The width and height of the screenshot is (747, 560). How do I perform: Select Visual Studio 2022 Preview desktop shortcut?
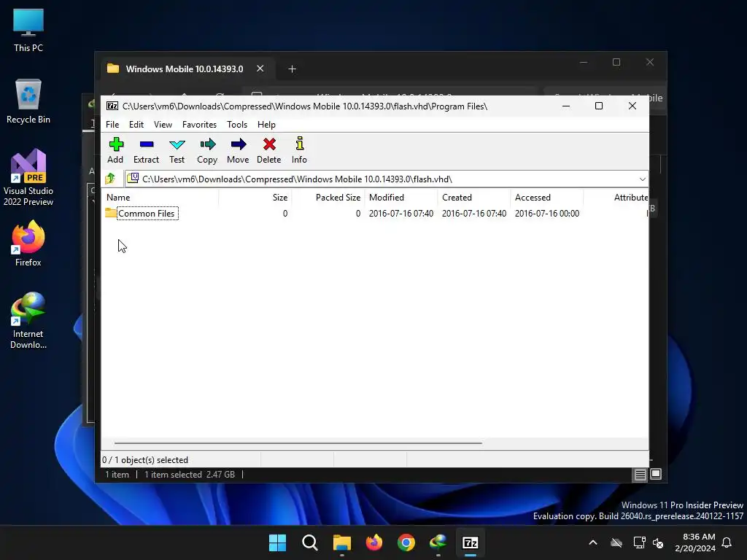click(28, 178)
